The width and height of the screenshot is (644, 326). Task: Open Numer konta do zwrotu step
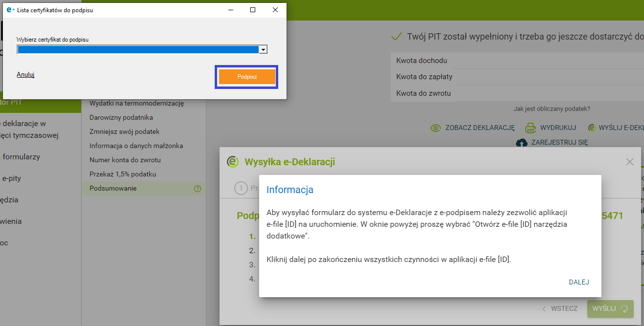tap(125, 160)
